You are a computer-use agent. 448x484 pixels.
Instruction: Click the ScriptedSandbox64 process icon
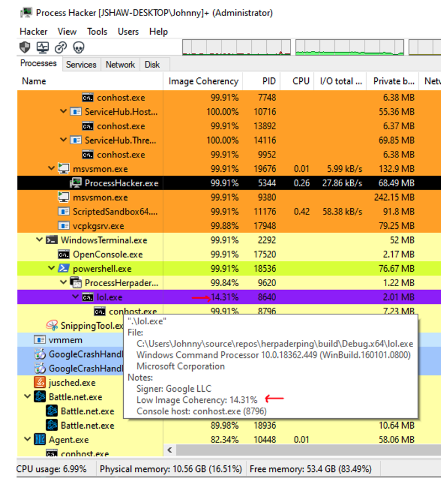click(64, 212)
